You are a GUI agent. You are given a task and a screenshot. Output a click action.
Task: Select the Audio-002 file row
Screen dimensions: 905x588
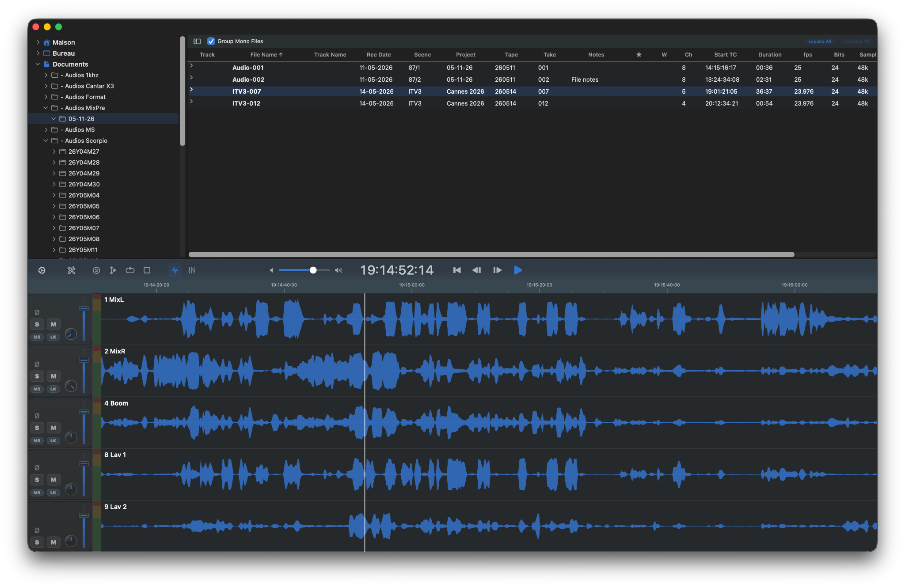(532, 80)
